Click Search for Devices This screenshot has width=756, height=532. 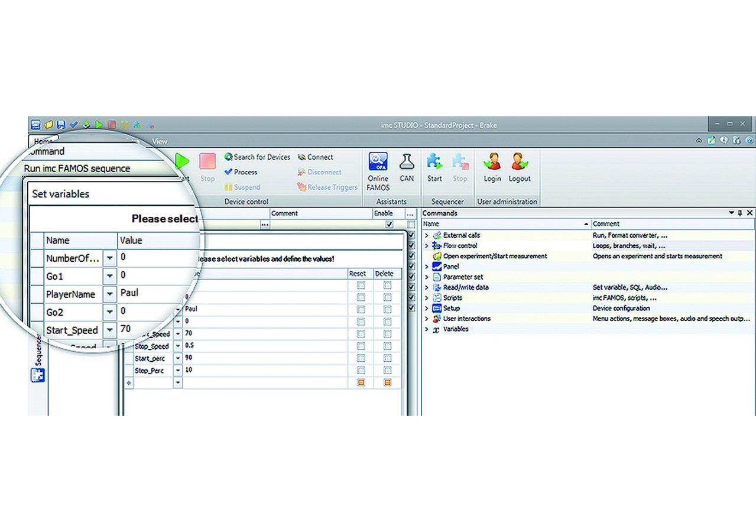tap(258, 157)
